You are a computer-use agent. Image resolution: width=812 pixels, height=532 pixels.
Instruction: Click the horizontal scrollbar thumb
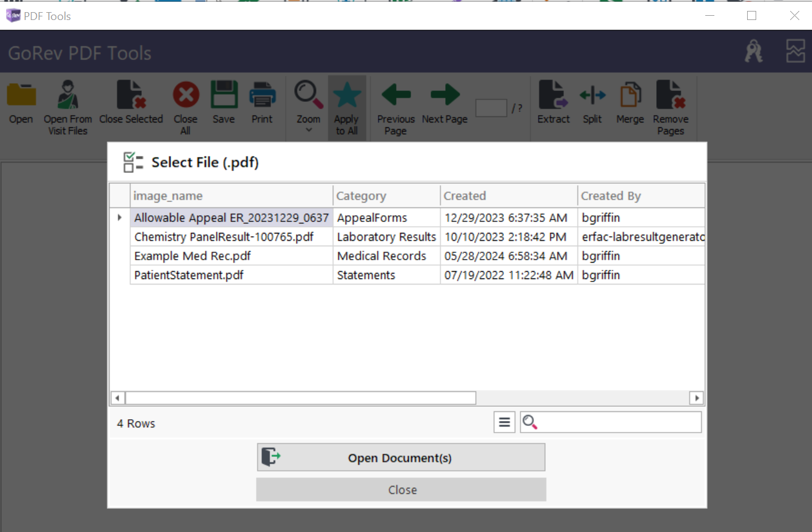pos(301,398)
